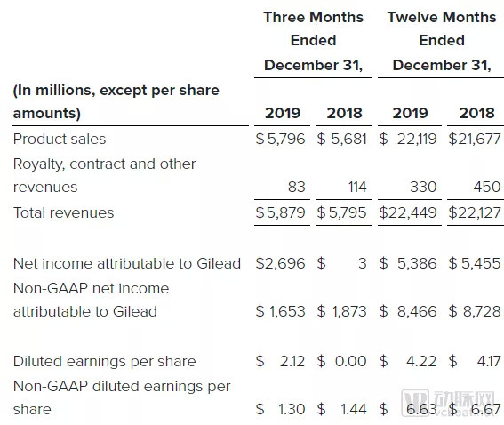
Task: Click the 2.12 diluted earnings value
Action: coord(292,361)
